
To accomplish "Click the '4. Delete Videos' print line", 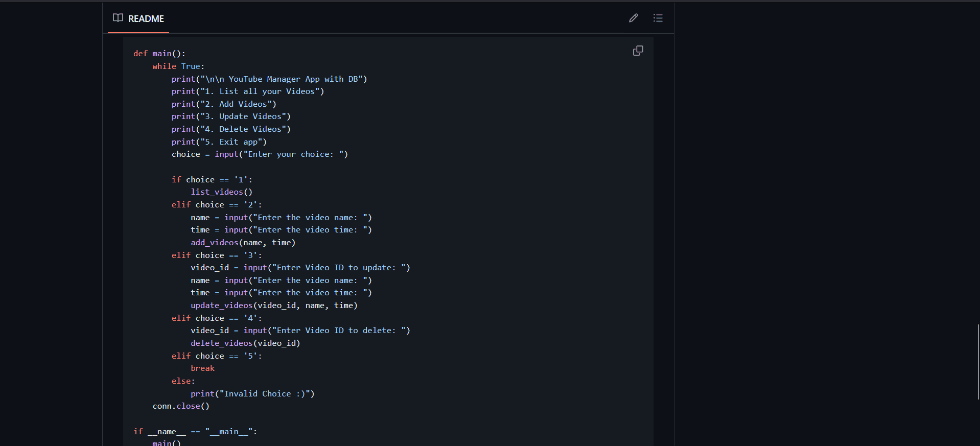I will point(231,129).
